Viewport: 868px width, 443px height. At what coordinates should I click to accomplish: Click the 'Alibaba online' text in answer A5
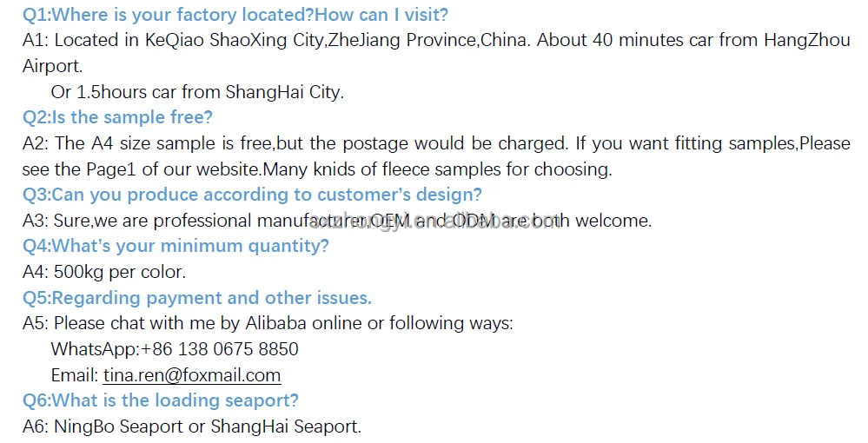coord(301,324)
